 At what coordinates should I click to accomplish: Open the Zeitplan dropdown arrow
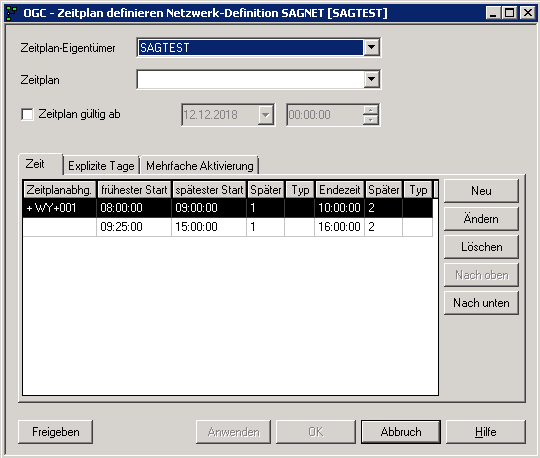(372, 80)
